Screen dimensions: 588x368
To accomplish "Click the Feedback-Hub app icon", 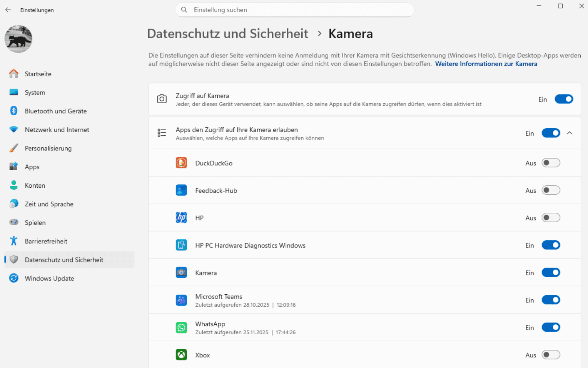I will [x=181, y=190].
